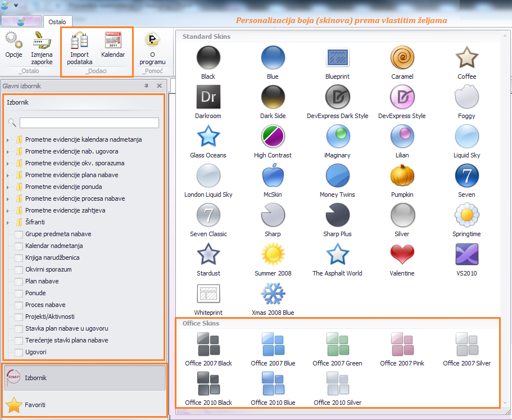Viewport: 512px width, 420px height.
Task: Close the Glavni izbornik panel
Action: pyautogui.click(x=160, y=86)
